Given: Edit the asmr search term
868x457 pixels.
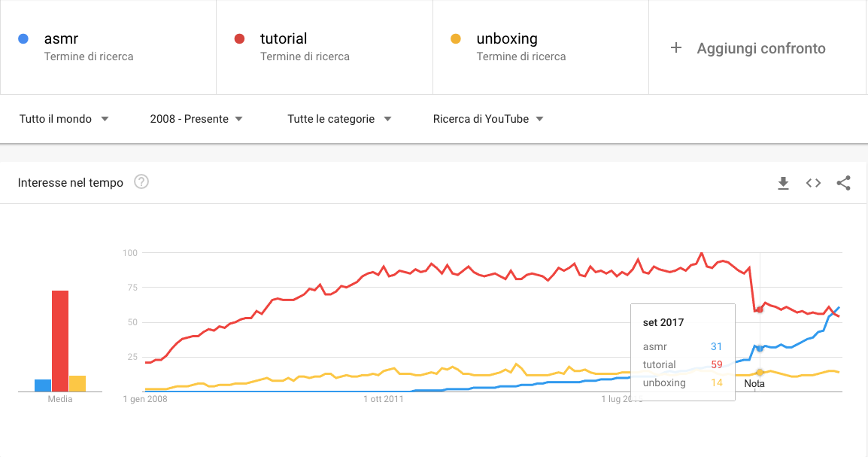Looking at the screenshot, I should [x=61, y=39].
